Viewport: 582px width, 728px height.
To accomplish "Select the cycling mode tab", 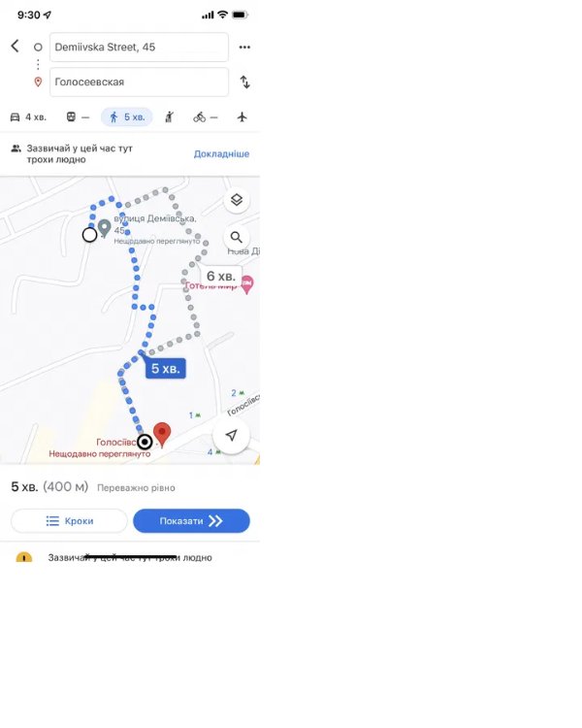I will 205,117.
